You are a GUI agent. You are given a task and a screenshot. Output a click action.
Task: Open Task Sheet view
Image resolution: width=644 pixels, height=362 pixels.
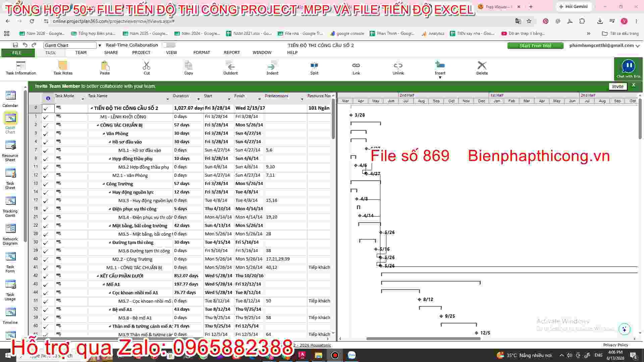tap(10, 173)
